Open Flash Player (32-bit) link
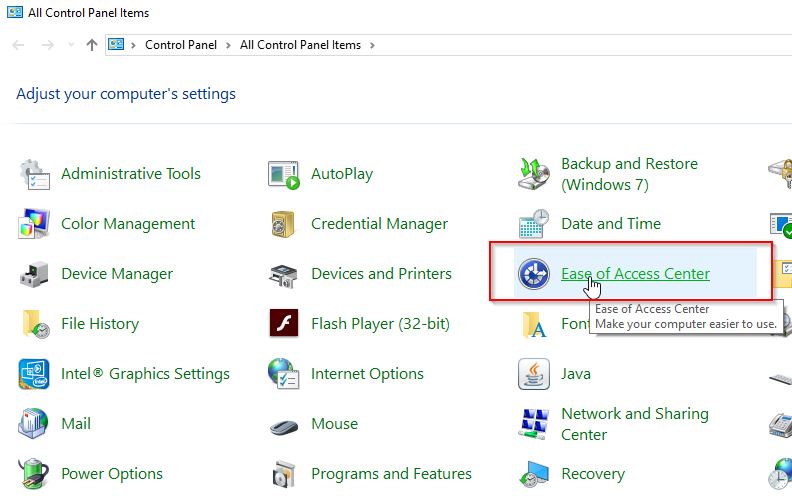Viewport: 792px width, 503px height. tap(380, 324)
